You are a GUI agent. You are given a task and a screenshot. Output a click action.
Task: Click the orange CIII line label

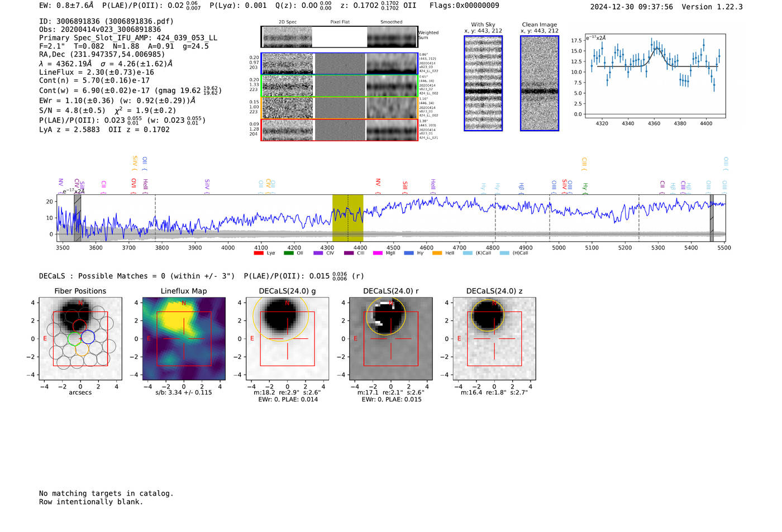pos(584,165)
